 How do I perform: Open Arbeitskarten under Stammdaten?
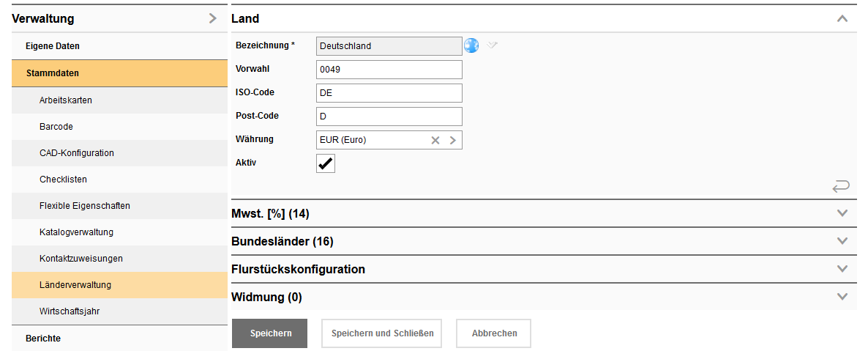[119, 100]
